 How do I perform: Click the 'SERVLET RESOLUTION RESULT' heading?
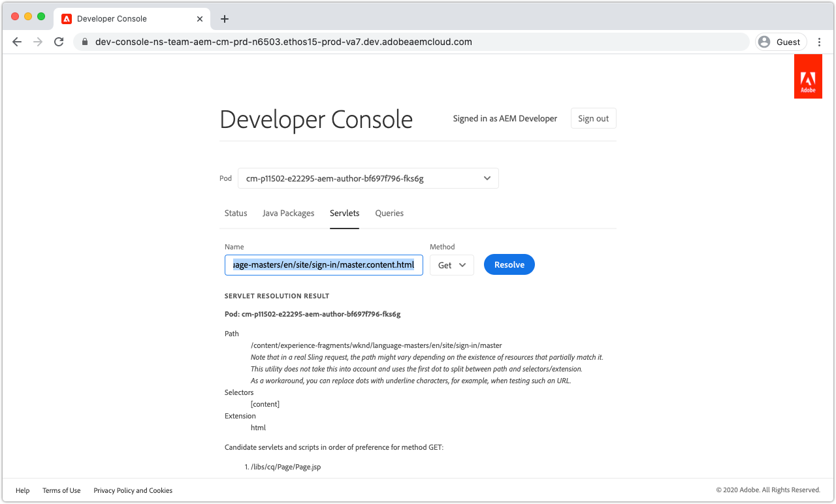277,296
